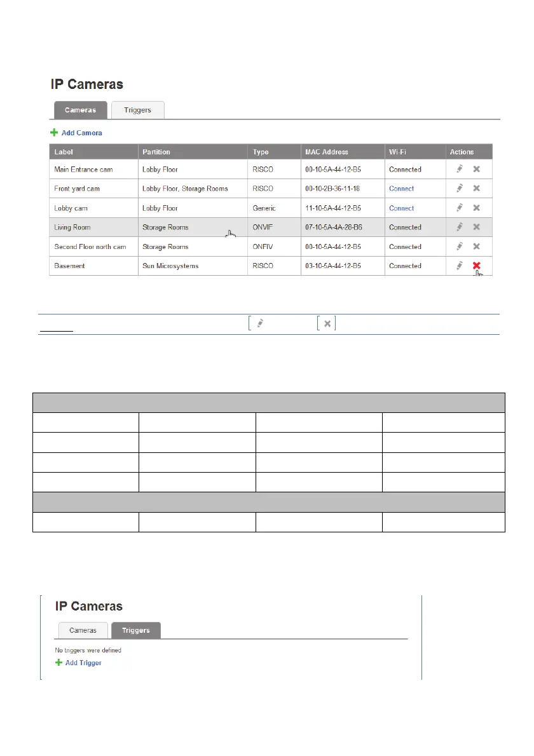This screenshot has width=534, height=756.
Task: Click Connect for Lobby cam
Action: 401,208
